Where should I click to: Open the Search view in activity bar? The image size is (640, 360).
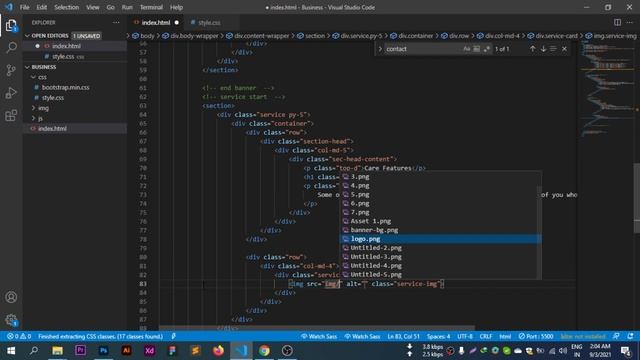11,47
